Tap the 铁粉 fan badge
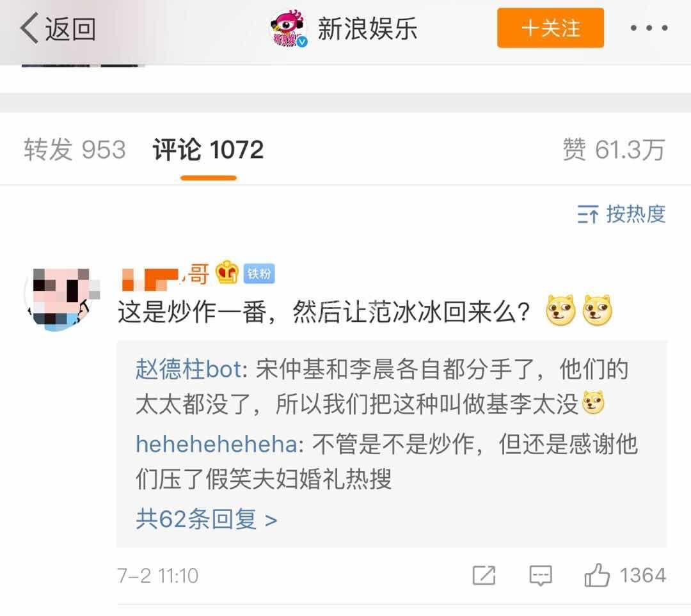 (x=259, y=274)
